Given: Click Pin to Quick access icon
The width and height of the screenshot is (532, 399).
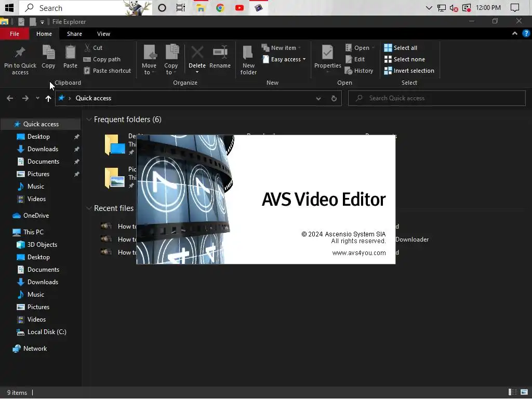Looking at the screenshot, I should tap(20, 52).
